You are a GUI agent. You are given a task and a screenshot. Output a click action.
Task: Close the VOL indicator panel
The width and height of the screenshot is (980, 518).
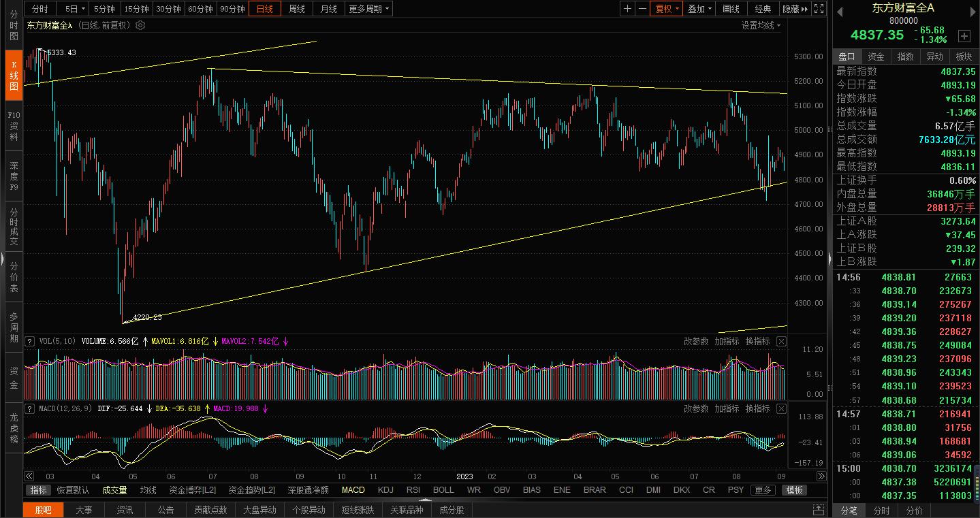[x=781, y=341]
